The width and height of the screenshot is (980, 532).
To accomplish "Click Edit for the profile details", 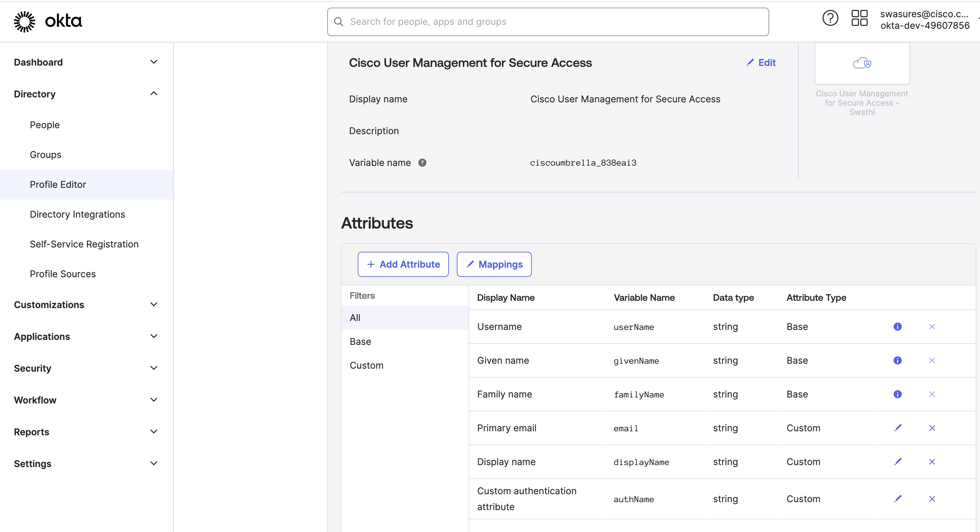I will click(761, 63).
